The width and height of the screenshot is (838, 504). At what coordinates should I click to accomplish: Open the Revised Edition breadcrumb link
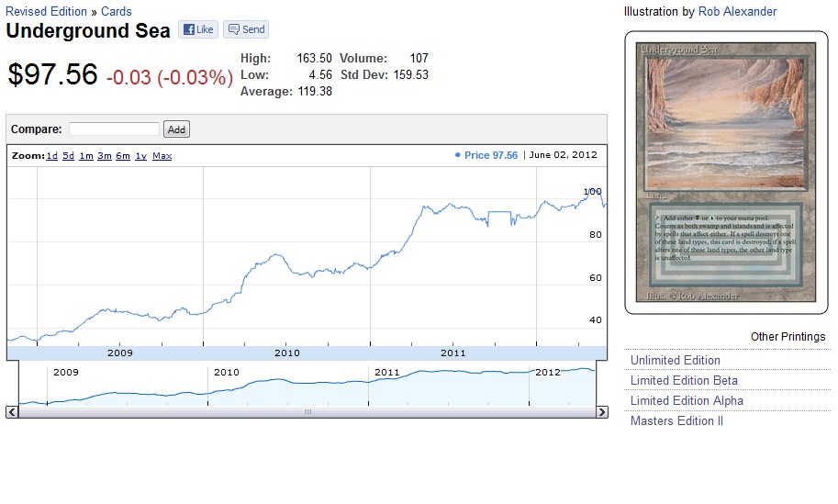46,12
